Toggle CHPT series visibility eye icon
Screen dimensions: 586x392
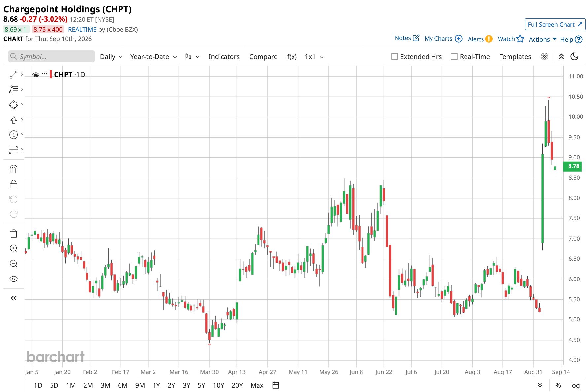pyautogui.click(x=36, y=75)
